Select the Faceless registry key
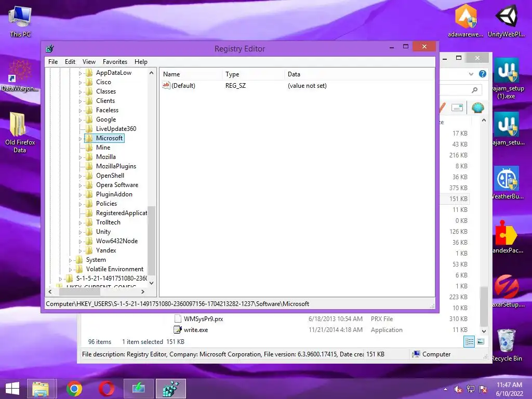The width and height of the screenshot is (532, 399). [x=107, y=110]
